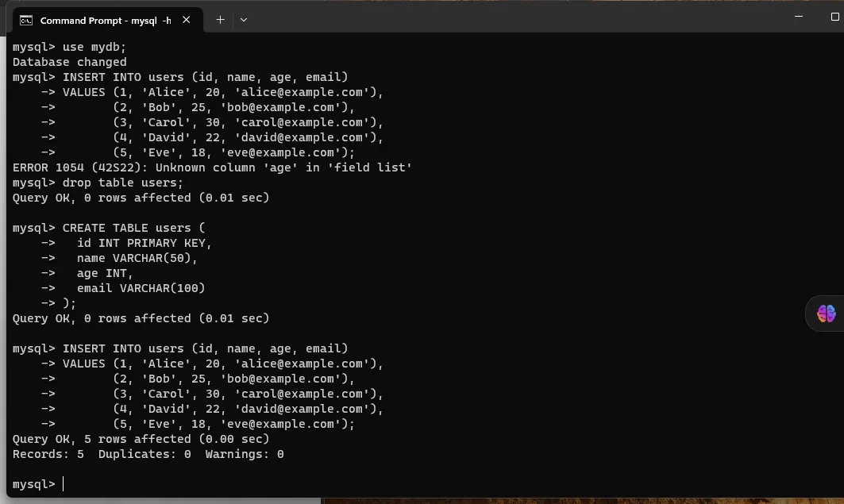Image resolution: width=844 pixels, height=504 pixels.
Task: Select the Command Prompt - mysql tab
Action: 105,20
